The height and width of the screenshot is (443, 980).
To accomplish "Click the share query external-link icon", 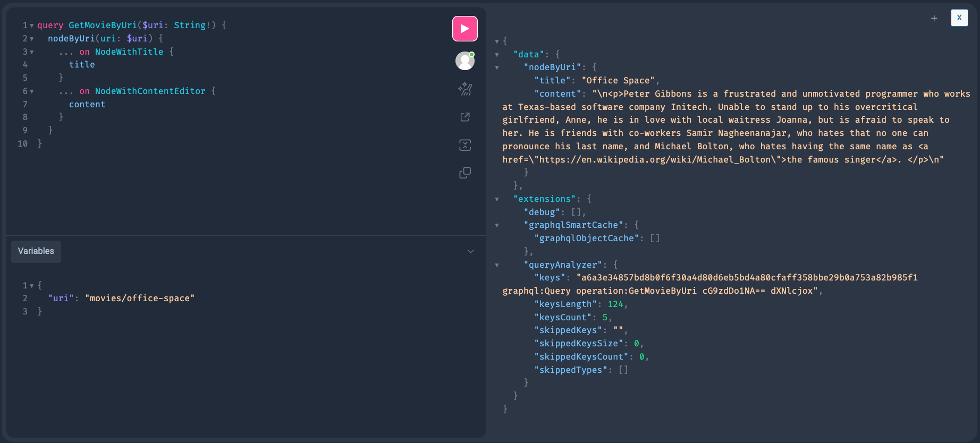I will pyautogui.click(x=465, y=117).
